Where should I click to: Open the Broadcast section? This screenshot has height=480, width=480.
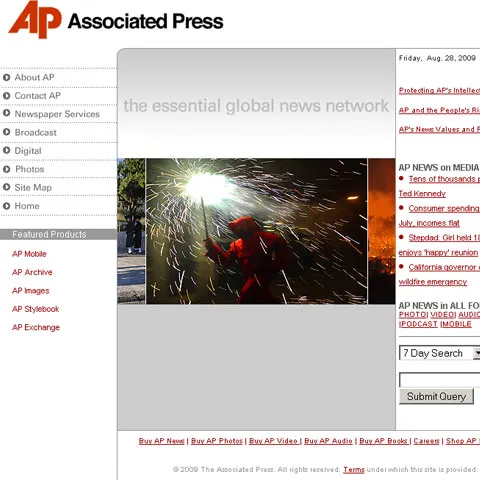click(x=35, y=132)
